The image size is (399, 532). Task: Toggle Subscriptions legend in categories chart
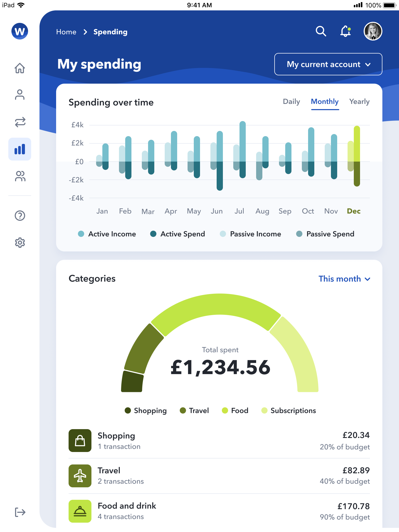[289, 410]
